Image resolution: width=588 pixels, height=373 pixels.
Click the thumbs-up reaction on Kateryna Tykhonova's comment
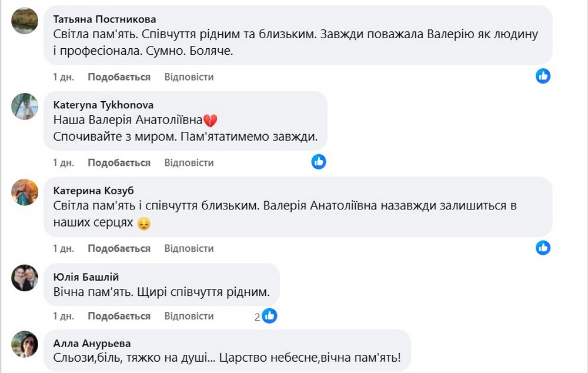319,161
